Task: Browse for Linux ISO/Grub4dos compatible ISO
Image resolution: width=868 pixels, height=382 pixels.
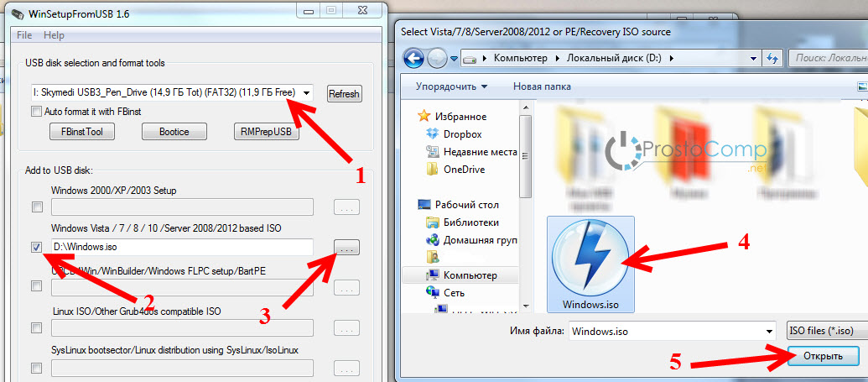Action: tap(346, 327)
